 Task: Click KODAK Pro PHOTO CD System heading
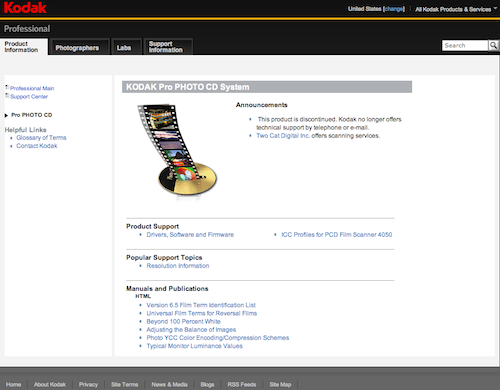(x=188, y=87)
